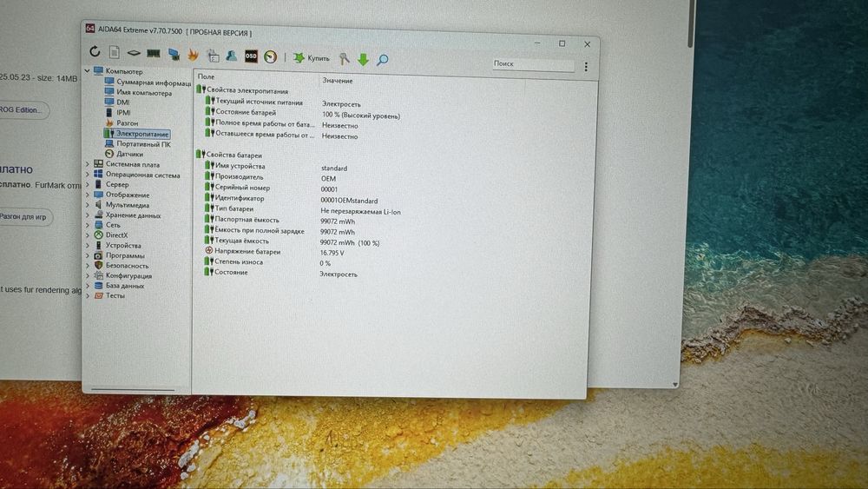Click the База данных tree icon
Screen dimensions: 868x489
click(x=99, y=285)
